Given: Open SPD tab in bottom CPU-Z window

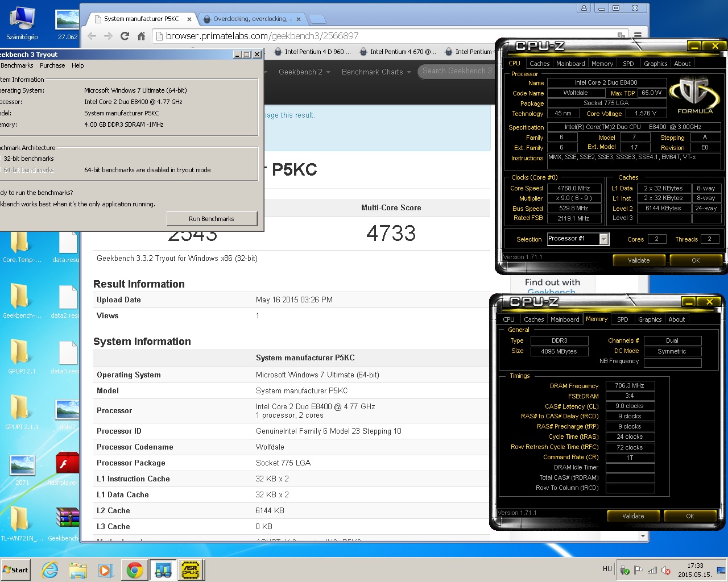Looking at the screenshot, I should 623,319.
